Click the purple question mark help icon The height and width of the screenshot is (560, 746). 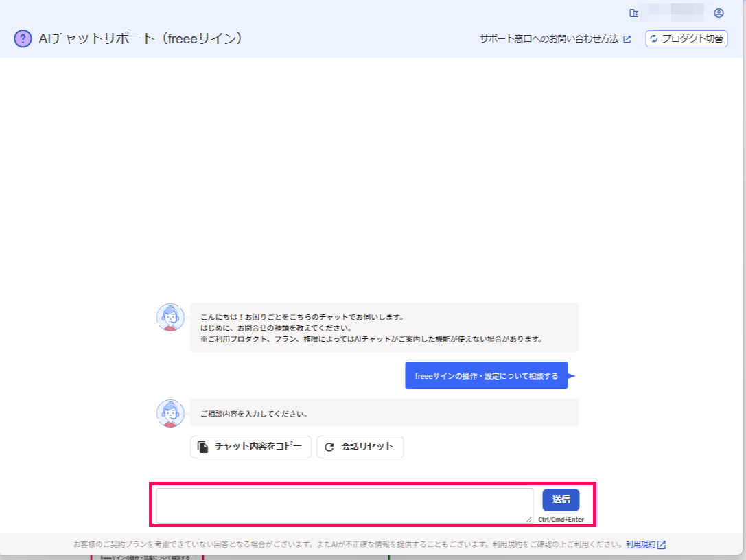(23, 38)
